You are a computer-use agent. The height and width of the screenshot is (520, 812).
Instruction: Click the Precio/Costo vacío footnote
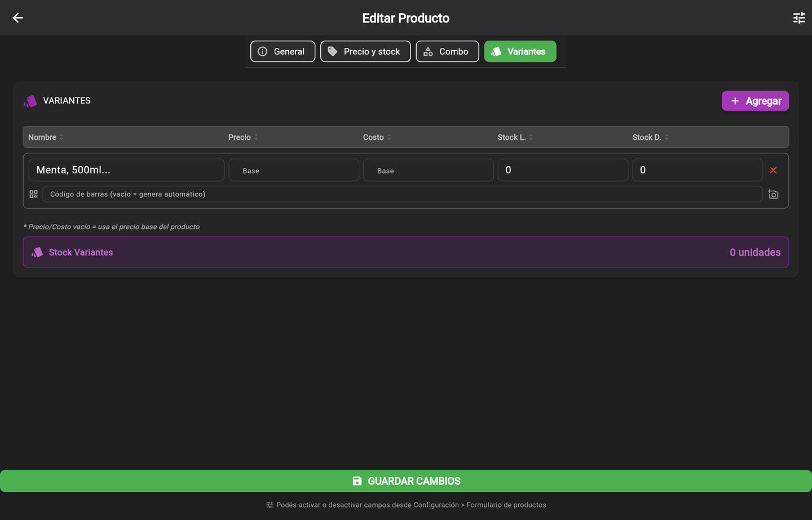pyautogui.click(x=112, y=227)
